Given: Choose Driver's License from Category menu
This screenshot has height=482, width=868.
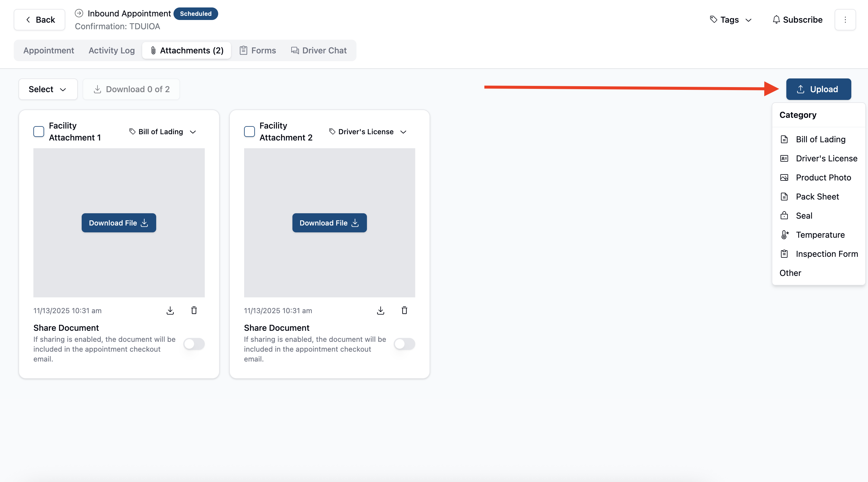Looking at the screenshot, I should click(819, 158).
